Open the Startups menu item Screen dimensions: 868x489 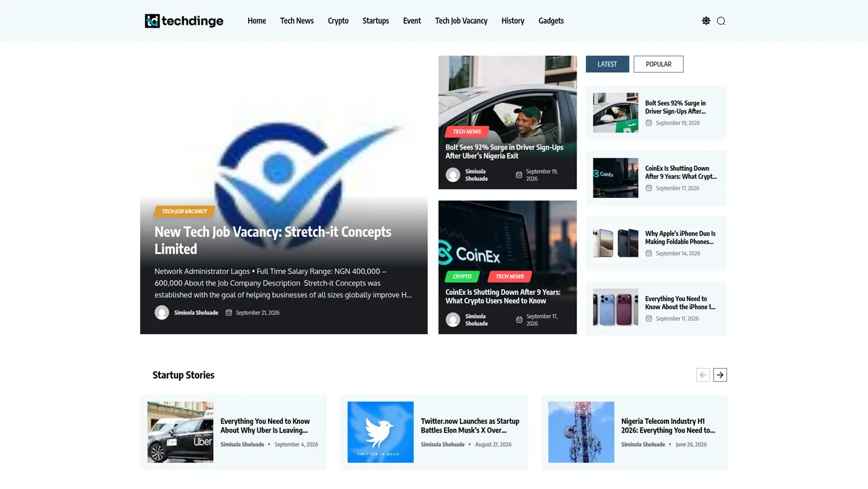coord(376,20)
